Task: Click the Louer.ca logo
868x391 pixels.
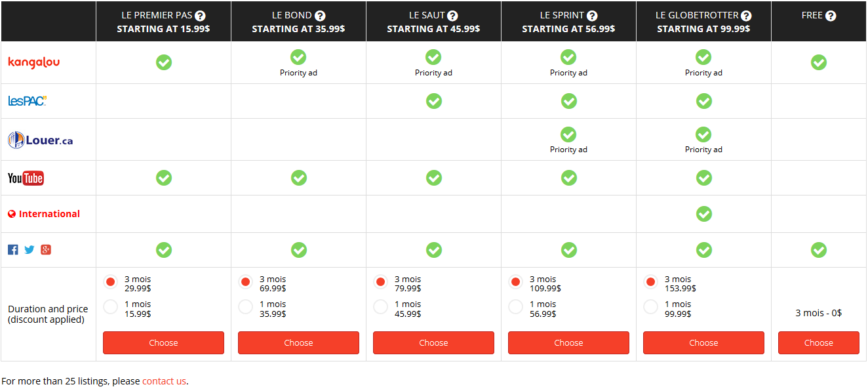Action: [x=41, y=140]
